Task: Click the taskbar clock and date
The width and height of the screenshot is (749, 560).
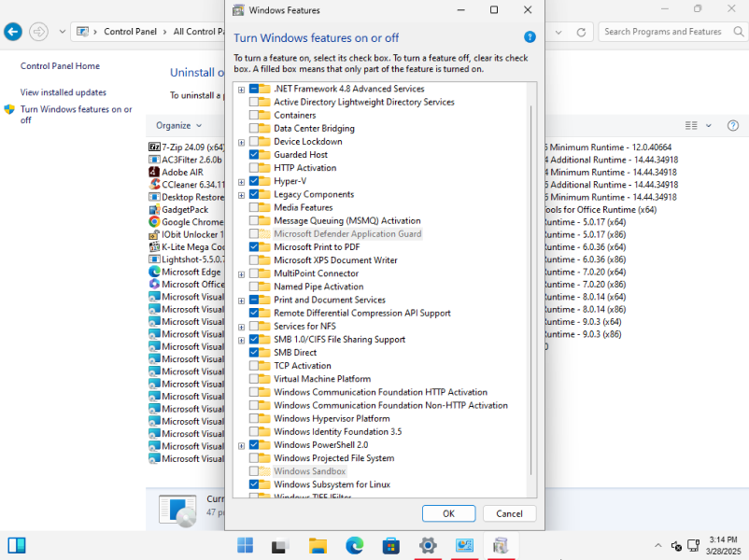Action: click(x=723, y=545)
